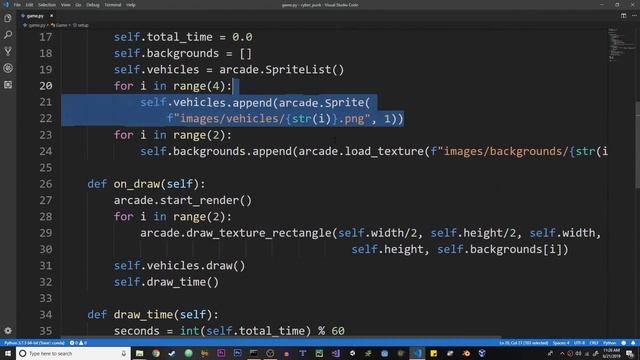Click the vertical editor scrollbar thumb

tap(637, 144)
